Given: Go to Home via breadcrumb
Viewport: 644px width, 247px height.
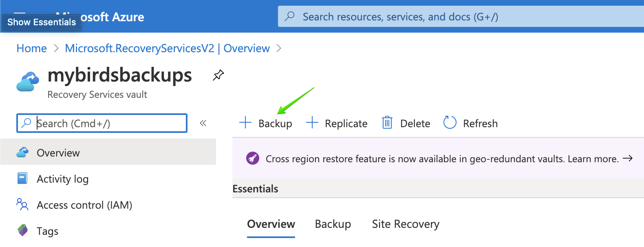Looking at the screenshot, I should [31, 49].
